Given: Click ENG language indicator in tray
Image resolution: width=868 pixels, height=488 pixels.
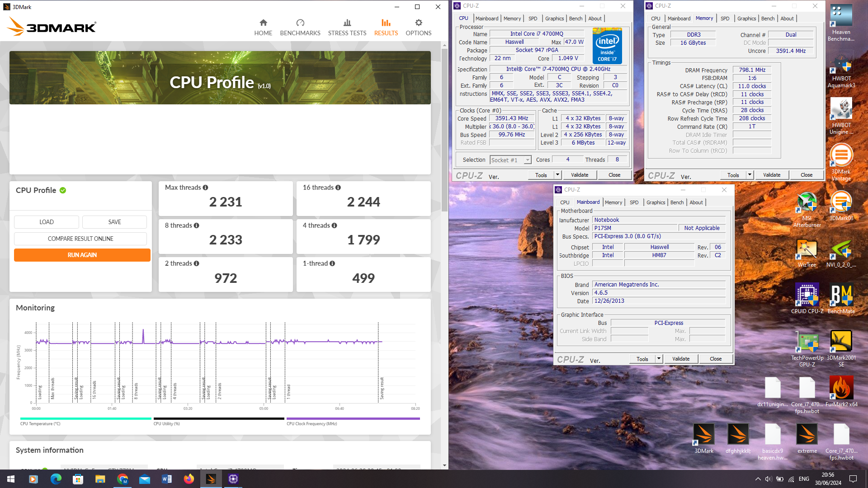Looking at the screenshot, I should [x=804, y=479].
